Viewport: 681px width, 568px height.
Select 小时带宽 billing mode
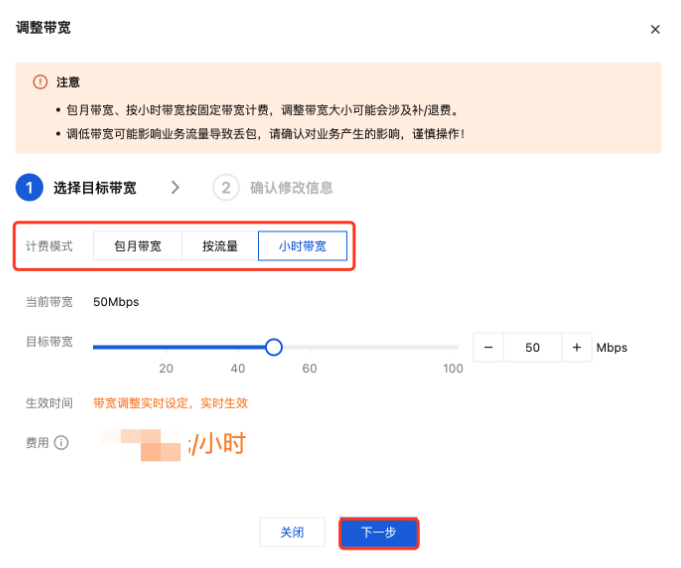pos(303,246)
